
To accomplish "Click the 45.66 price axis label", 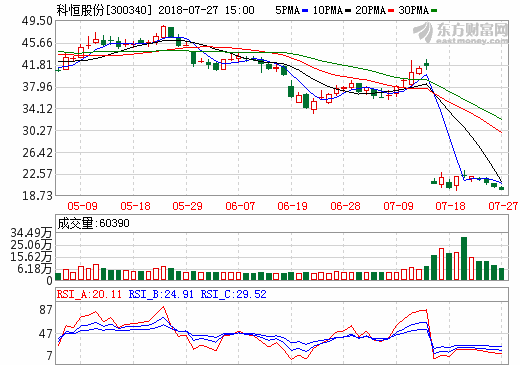I will coord(37,43).
